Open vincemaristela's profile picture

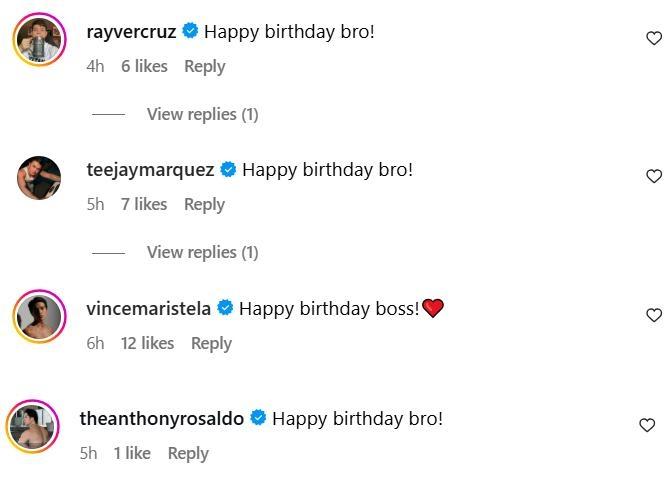point(39,317)
